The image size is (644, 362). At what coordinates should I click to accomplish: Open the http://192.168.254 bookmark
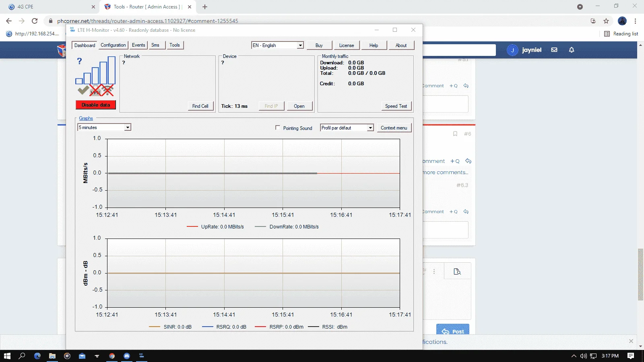point(33,34)
